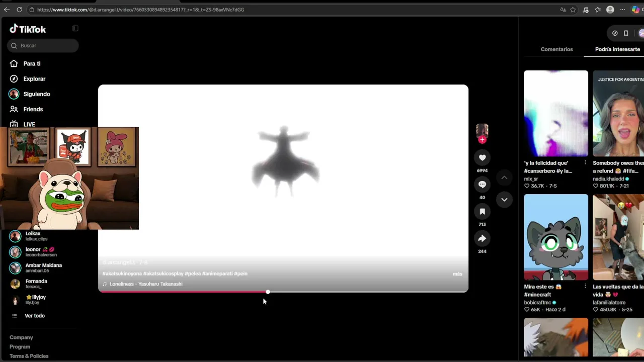644x362 pixels.
Task: Open the browser favorites list icon
Action: pyautogui.click(x=598, y=10)
